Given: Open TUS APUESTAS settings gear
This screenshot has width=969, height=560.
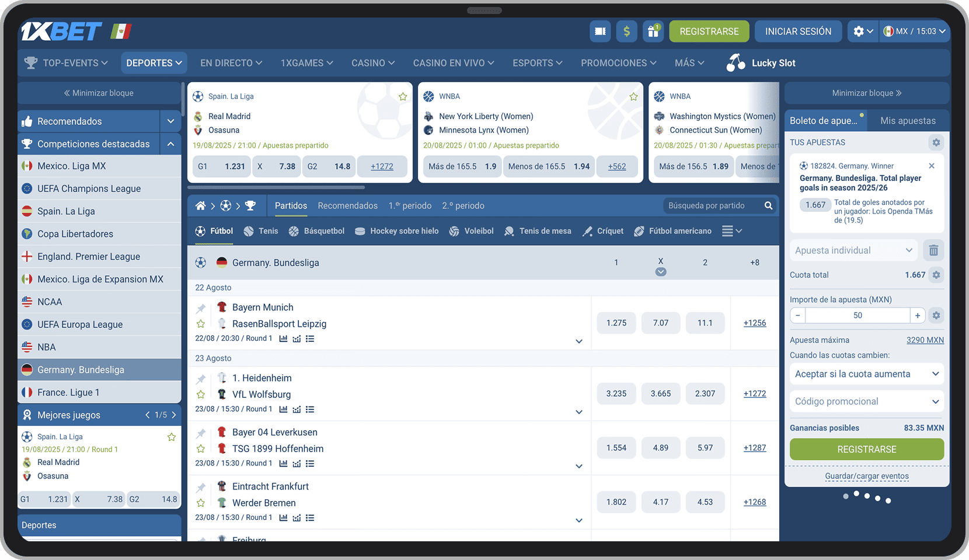Looking at the screenshot, I should click(936, 142).
